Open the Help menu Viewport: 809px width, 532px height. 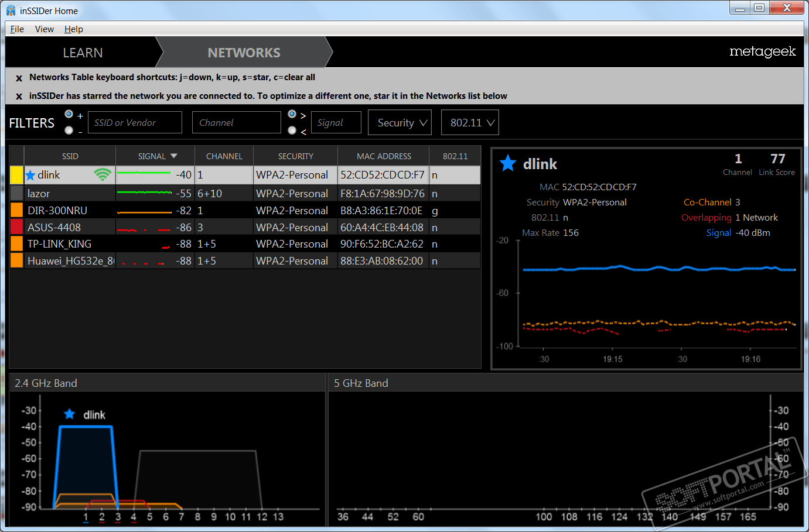(74, 29)
